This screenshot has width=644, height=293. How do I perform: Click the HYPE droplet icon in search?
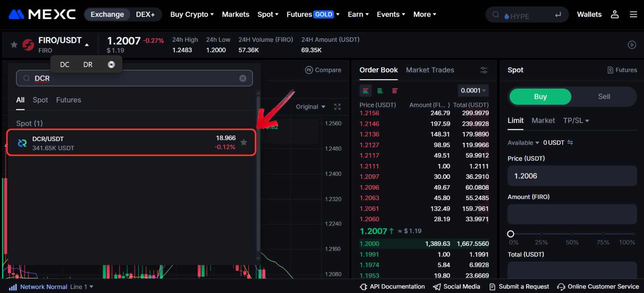pyautogui.click(x=507, y=16)
